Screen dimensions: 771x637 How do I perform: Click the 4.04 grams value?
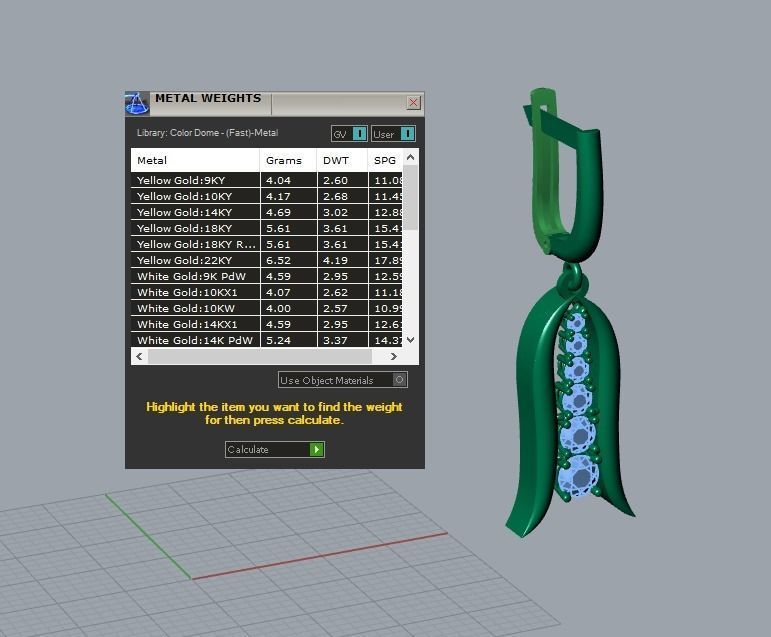click(x=278, y=181)
